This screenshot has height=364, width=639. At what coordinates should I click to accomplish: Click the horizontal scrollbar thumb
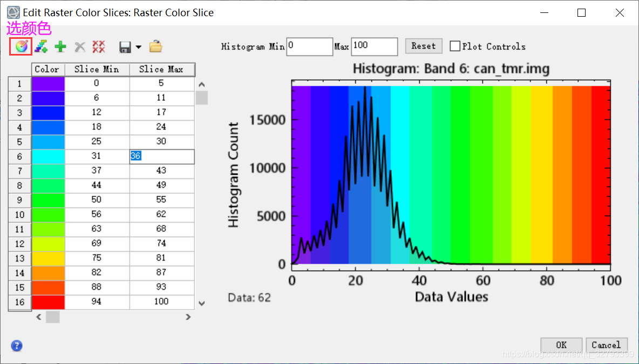(52, 317)
